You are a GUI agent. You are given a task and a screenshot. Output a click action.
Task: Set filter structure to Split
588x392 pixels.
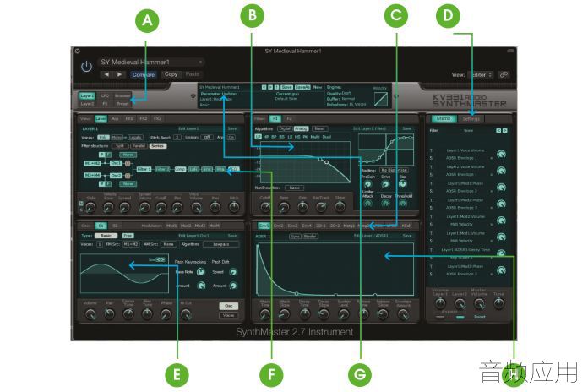120,146
